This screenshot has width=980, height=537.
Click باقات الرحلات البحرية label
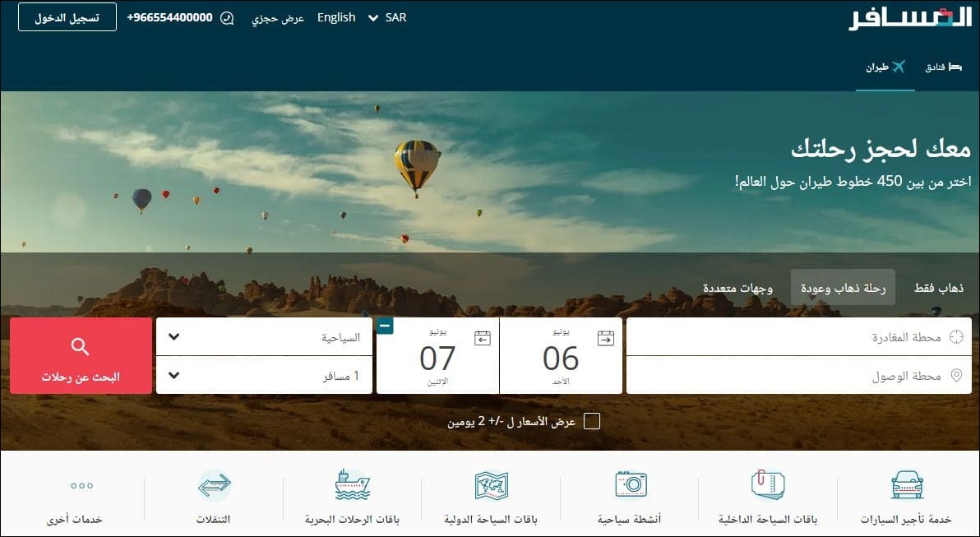click(x=352, y=520)
